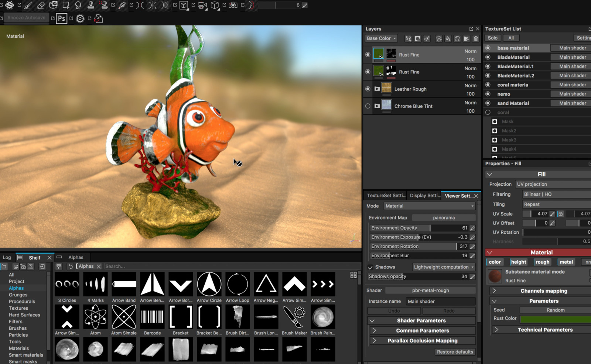
Task: Click the panorama environment map button
Action: point(444,217)
